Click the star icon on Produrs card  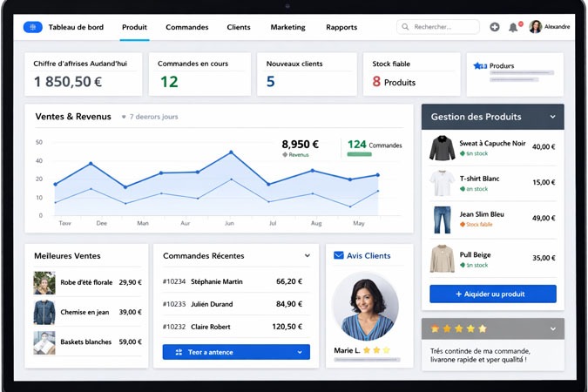click(x=478, y=66)
